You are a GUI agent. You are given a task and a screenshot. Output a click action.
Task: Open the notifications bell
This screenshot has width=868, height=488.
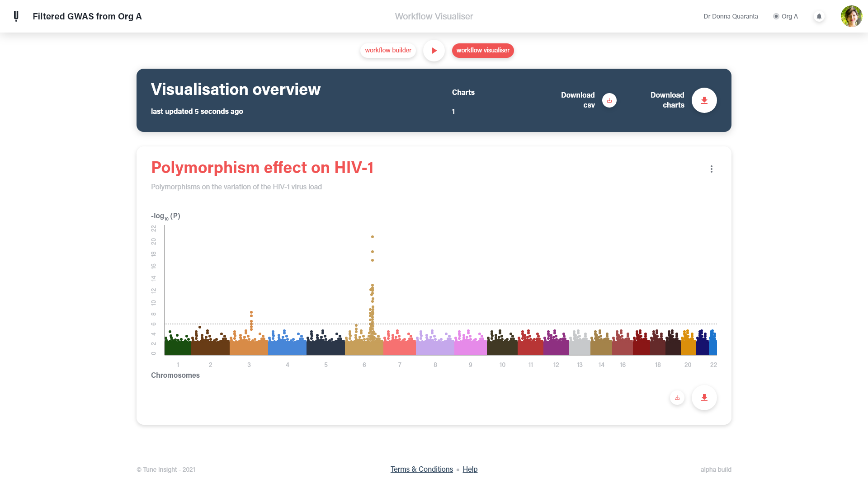[x=819, y=16]
